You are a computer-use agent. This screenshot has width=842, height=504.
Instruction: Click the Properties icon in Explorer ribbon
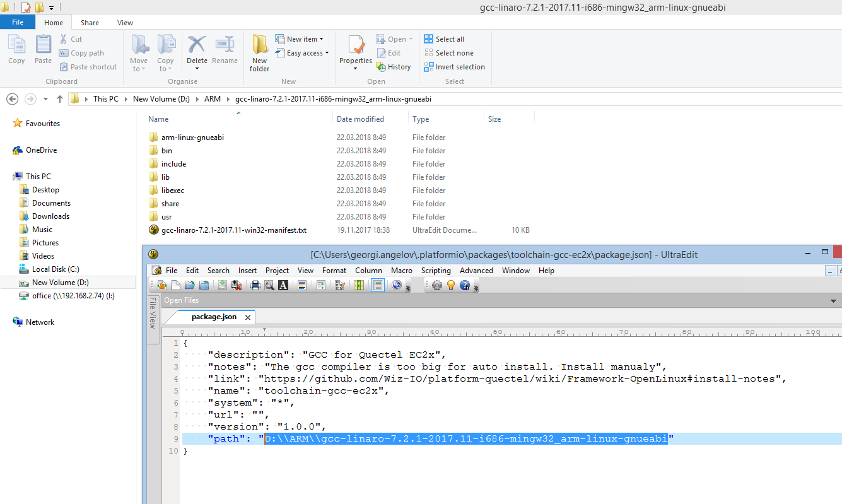tap(356, 45)
